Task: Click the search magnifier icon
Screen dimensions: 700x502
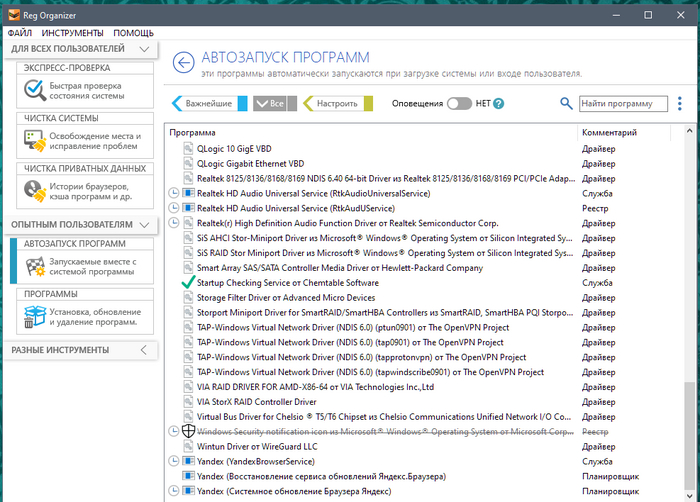Action: point(566,103)
